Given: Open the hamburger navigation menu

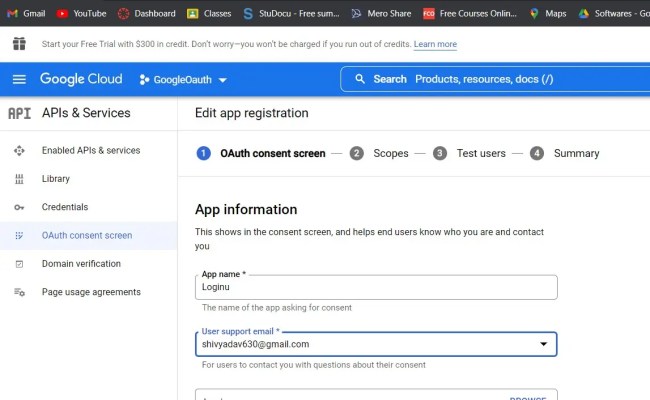Looking at the screenshot, I should [x=19, y=79].
